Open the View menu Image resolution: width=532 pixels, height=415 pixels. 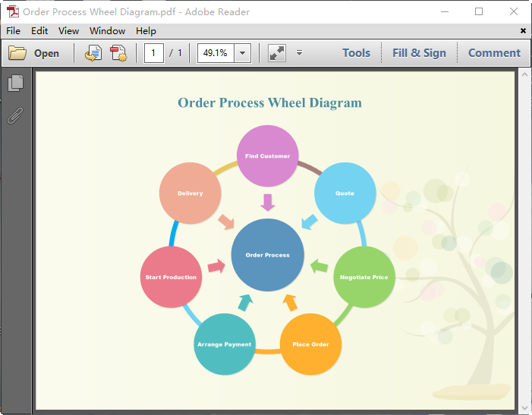click(68, 31)
